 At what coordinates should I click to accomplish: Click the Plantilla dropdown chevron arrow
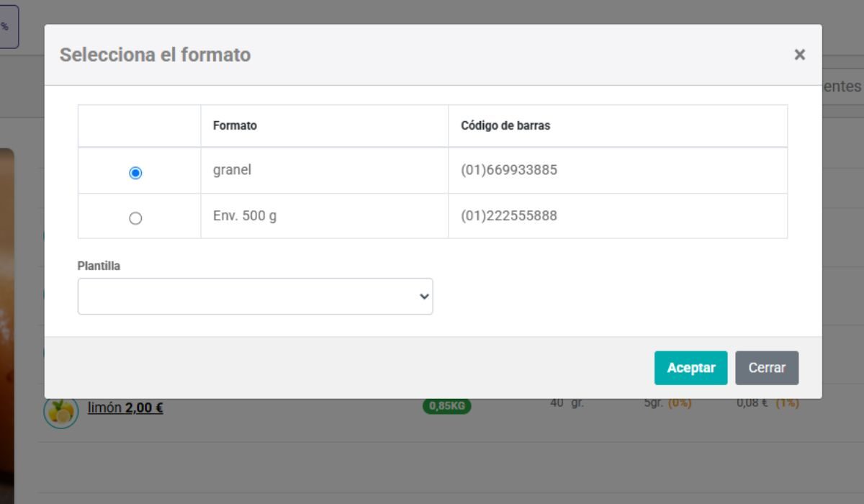(x=422, y=295)
